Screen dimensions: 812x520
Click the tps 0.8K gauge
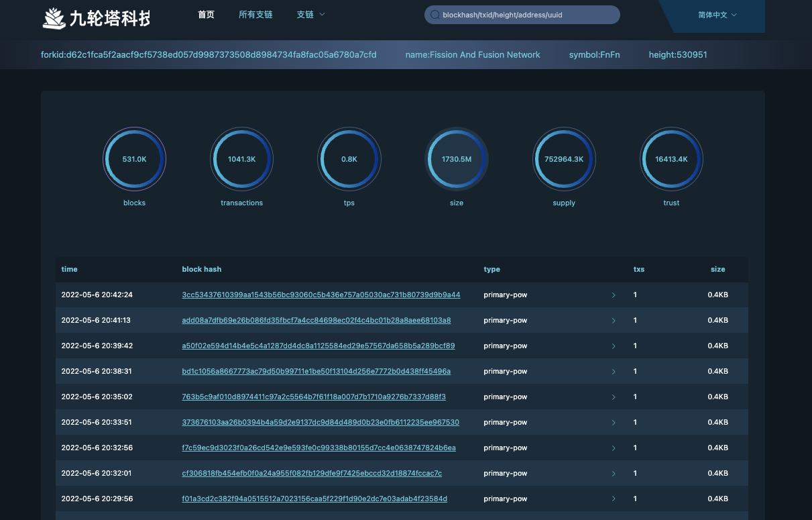(349, 160)
